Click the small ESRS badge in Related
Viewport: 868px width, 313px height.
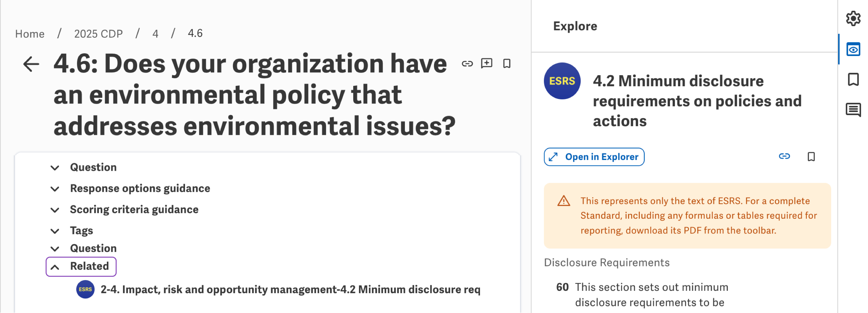85,290
